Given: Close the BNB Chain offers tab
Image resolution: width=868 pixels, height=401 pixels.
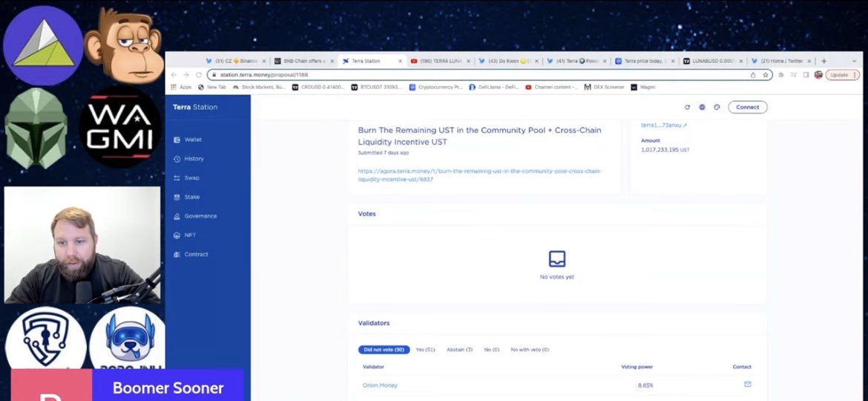Looking at the screenshot, I should click(332, 61).
